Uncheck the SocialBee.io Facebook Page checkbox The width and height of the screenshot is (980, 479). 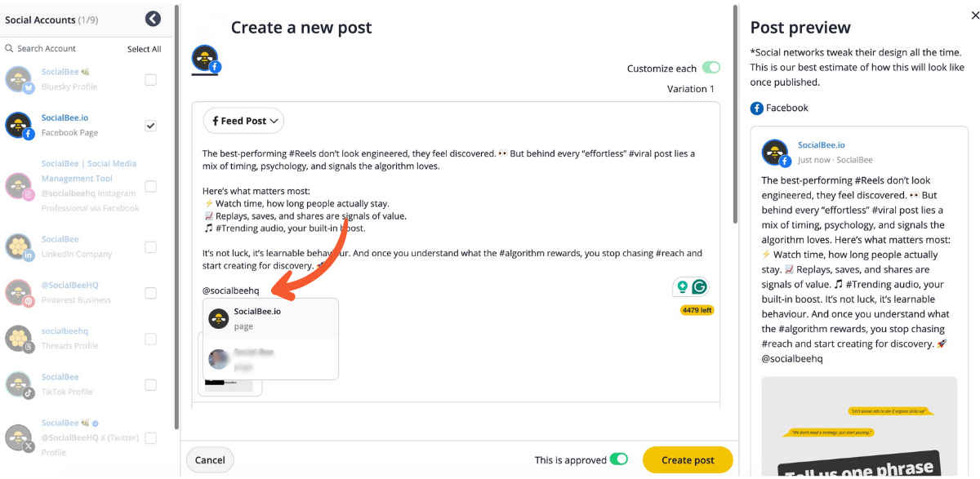(x=150, y=126)
